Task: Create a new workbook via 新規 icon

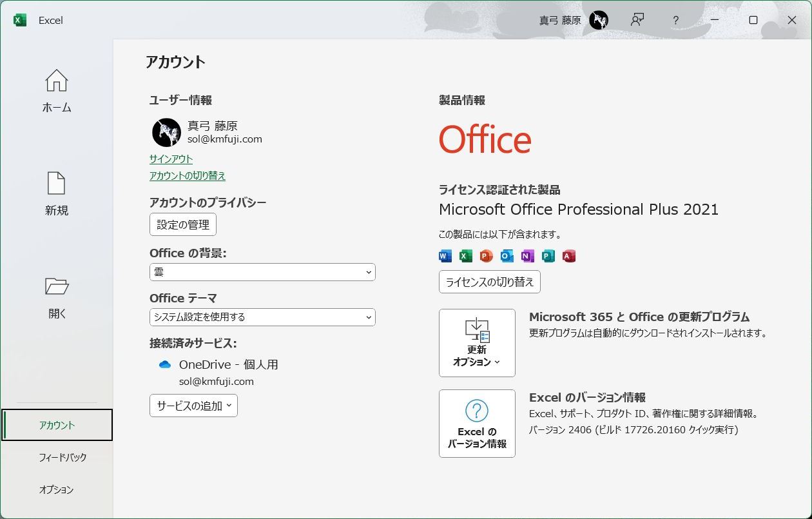Action: coord(57,183)
